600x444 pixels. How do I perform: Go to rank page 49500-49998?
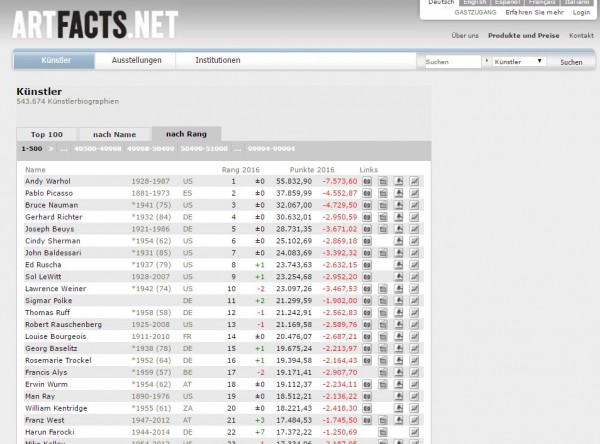(x=98, y=149)
